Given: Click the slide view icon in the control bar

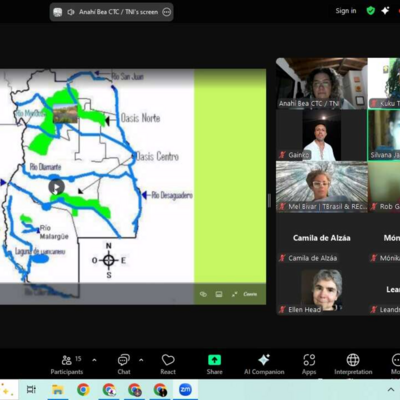Looking at the screenshot, I should point(219,294).
